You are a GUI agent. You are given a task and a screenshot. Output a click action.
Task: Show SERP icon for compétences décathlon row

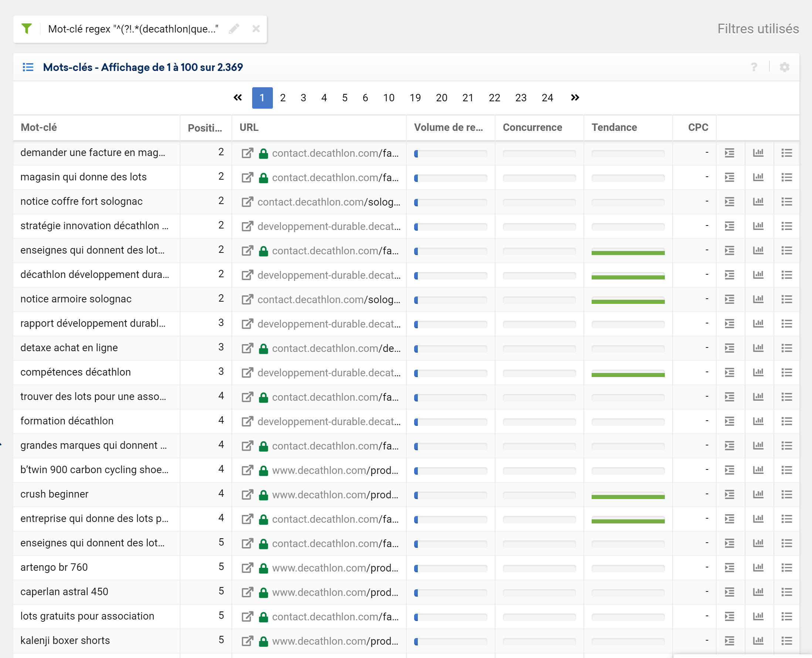(730, 373)
